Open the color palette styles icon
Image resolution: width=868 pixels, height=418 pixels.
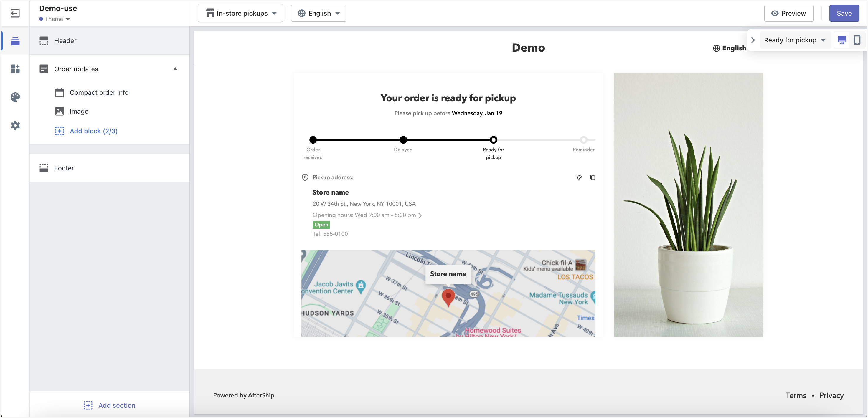[x=15, y=97]
